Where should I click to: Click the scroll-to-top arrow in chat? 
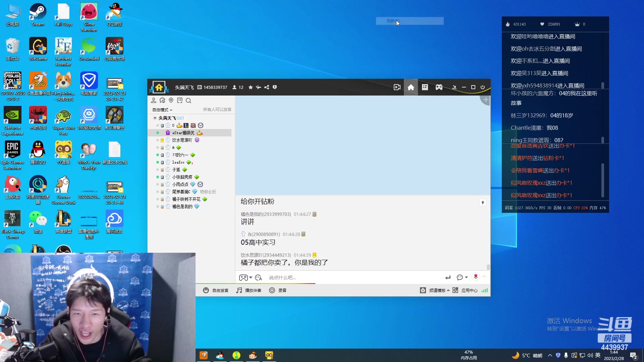click(483, 202)
